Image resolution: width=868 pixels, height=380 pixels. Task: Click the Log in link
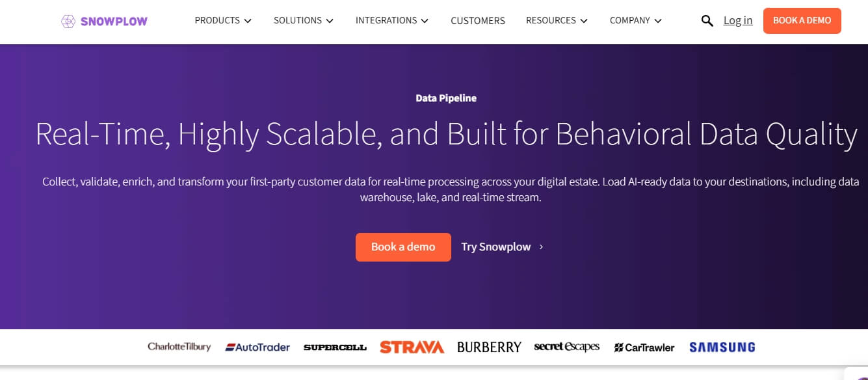737,20
